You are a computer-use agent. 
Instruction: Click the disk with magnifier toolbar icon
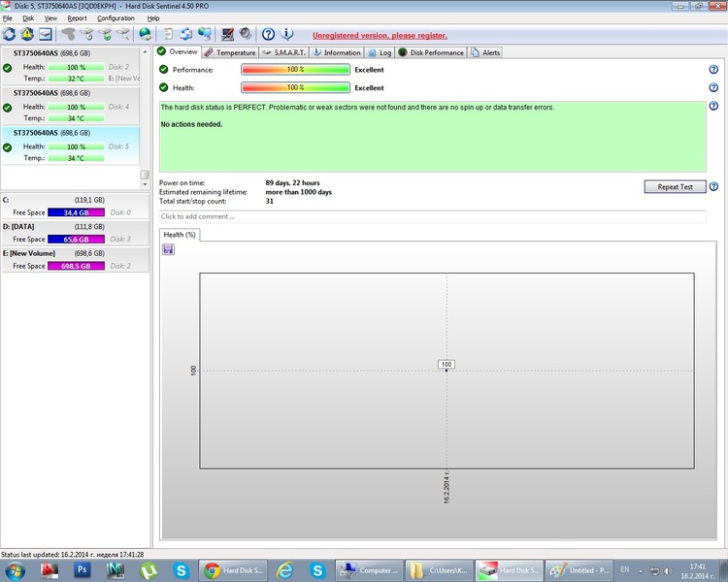point(122,34)
